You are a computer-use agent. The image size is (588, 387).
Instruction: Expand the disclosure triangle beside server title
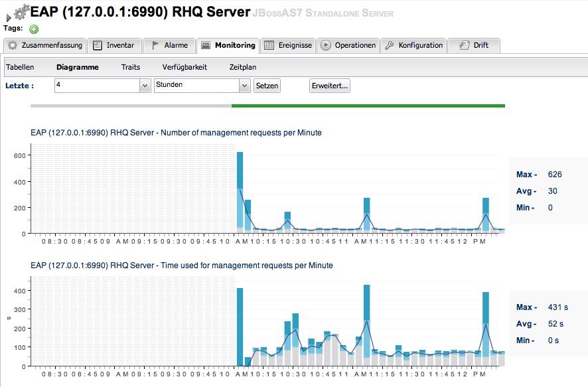(8, 18)
